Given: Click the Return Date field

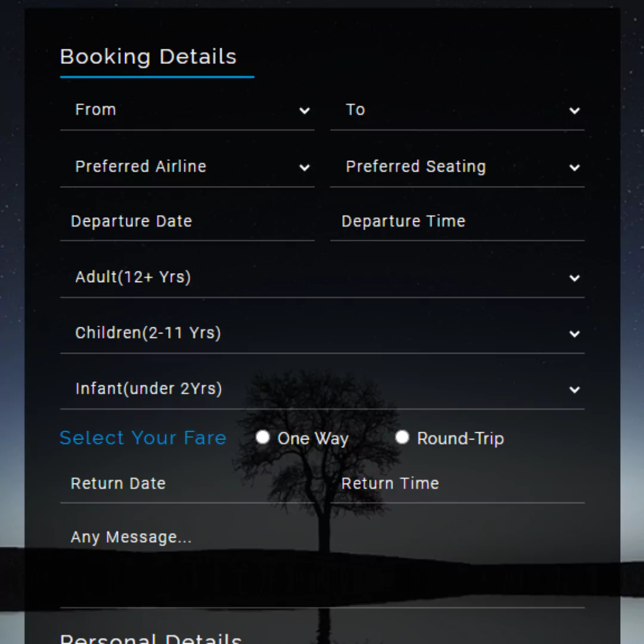Looking at the screenshot, I should (x=187, y=484).
